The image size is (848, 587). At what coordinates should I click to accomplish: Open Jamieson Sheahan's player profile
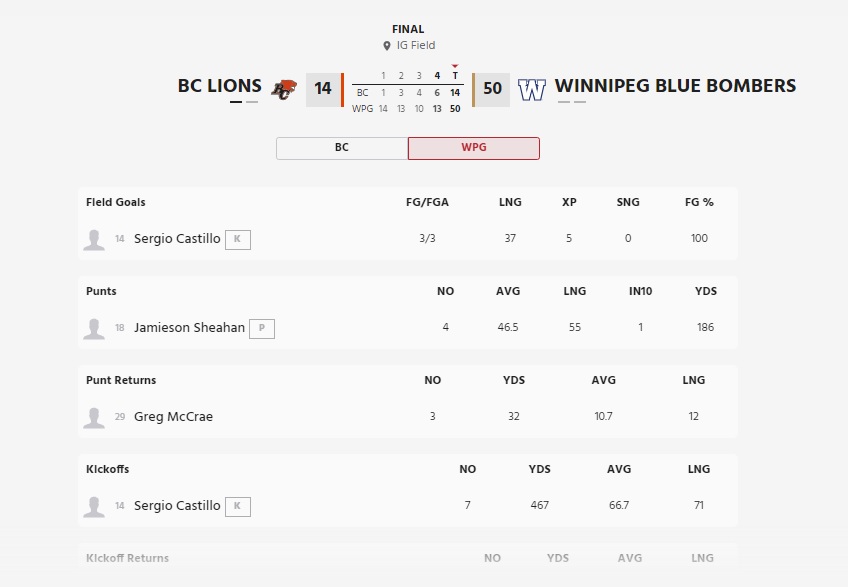pos(189,328)
